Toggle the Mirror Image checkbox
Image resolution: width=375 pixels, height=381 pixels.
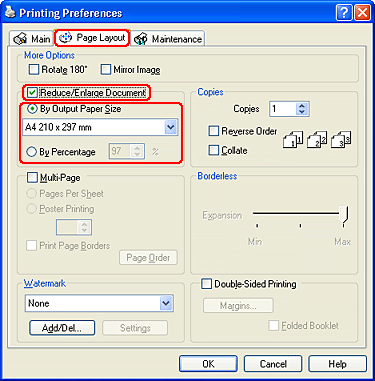click(106, 70)
